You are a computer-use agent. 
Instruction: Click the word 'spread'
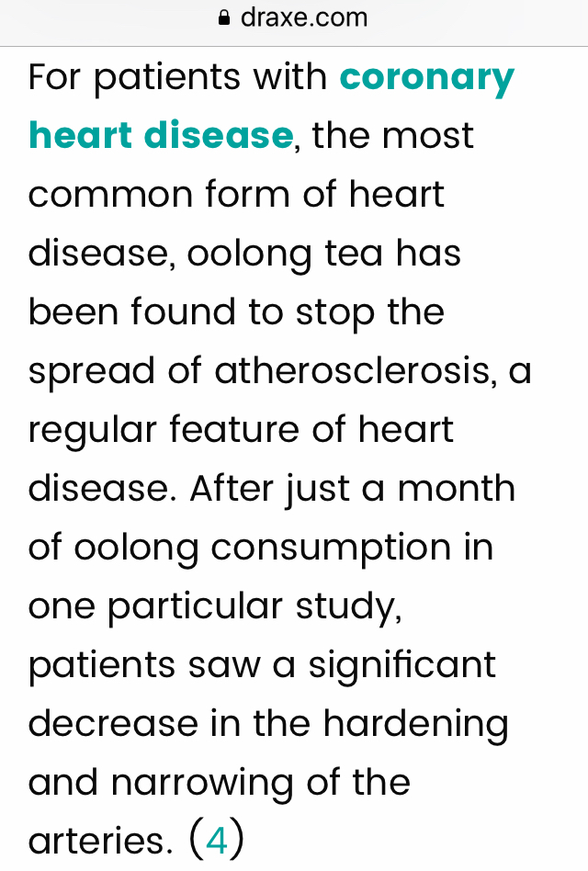pyautogui.click(x=91, y=371)
